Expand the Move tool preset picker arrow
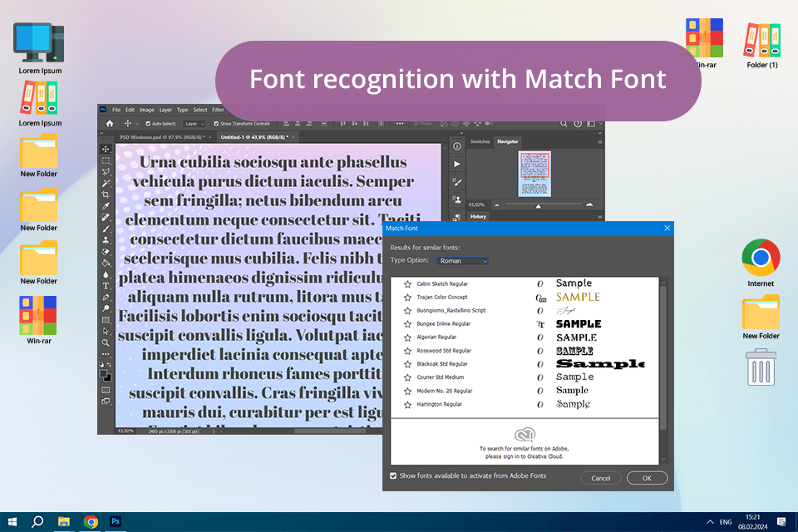Image resolution: width=798 pixels, height=532 pixels. point(137,124)
